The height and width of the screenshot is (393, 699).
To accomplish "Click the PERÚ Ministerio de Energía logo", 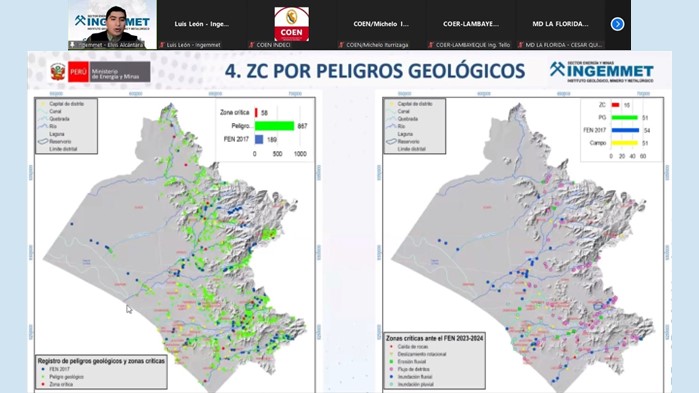I will click(x=100, y=72).
